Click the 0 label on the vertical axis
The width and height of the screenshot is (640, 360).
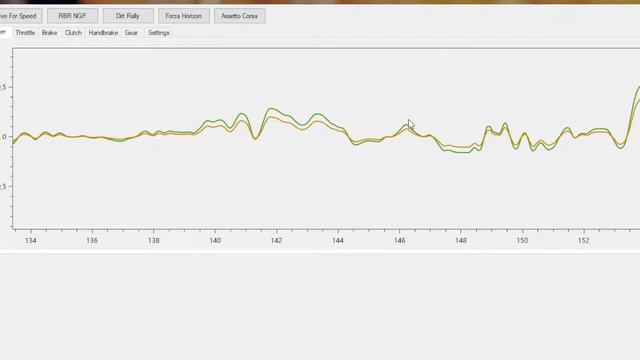(x=4, y=137)
